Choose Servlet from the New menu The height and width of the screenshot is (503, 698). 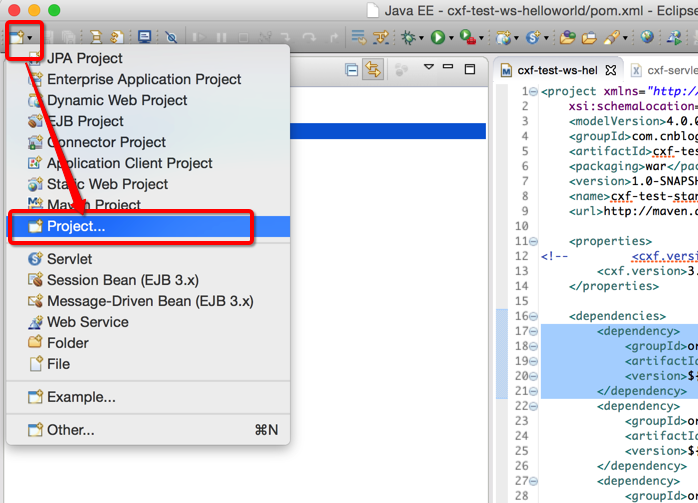click(x=148, y=259)
